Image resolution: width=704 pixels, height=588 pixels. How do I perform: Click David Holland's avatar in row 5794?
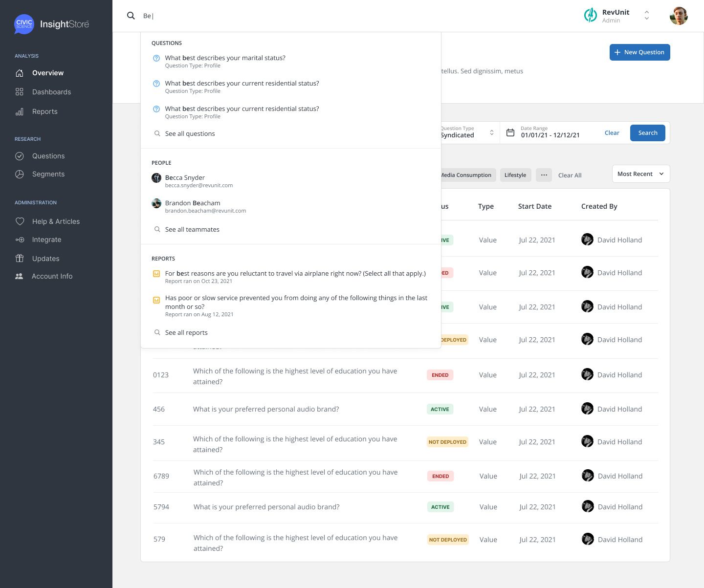588,506
